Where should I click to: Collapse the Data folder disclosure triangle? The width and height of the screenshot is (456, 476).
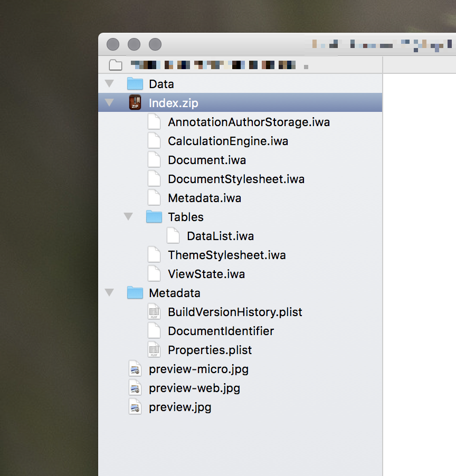pos(109,83)
